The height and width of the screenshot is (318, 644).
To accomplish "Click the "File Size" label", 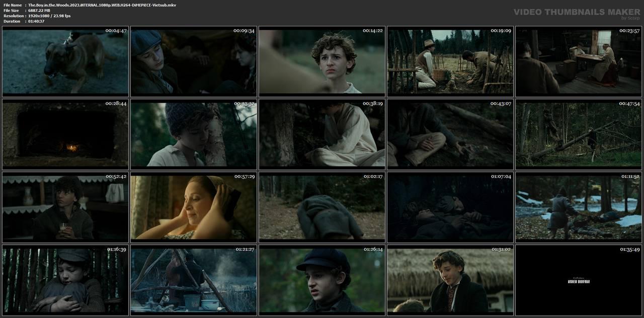I will tap(11, 11).
